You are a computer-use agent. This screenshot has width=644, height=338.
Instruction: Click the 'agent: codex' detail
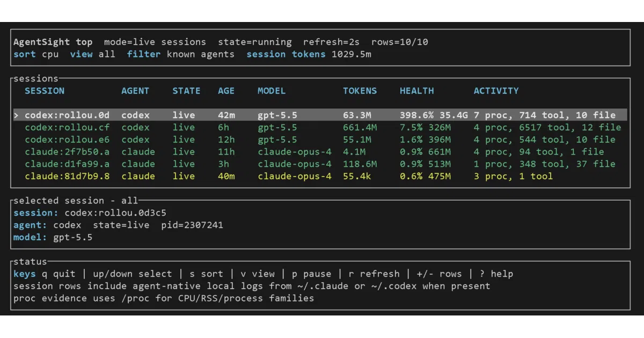click(x=47, y=225)
